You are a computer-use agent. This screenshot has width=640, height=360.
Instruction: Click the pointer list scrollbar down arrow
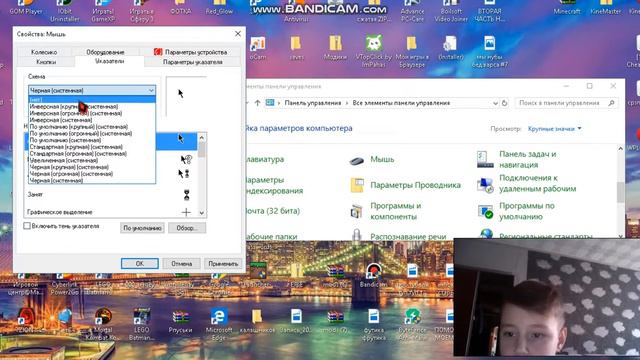[x=202, y=213]
